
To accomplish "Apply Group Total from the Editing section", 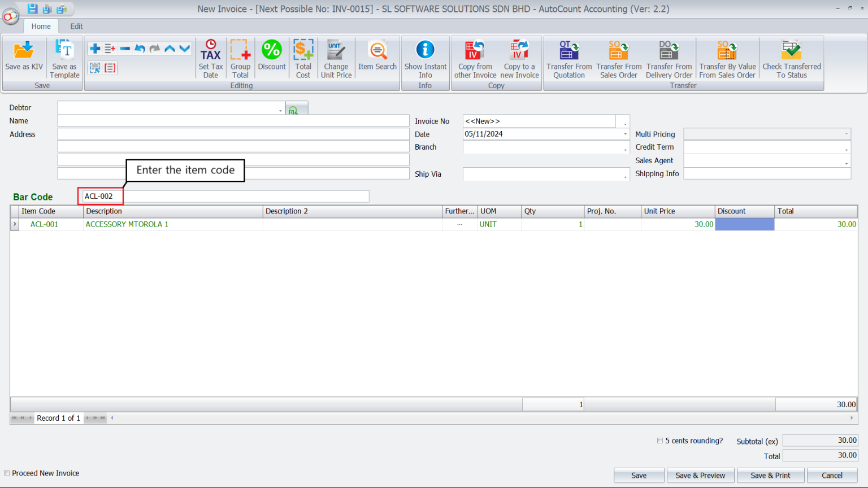I will [x=240, y=56].
